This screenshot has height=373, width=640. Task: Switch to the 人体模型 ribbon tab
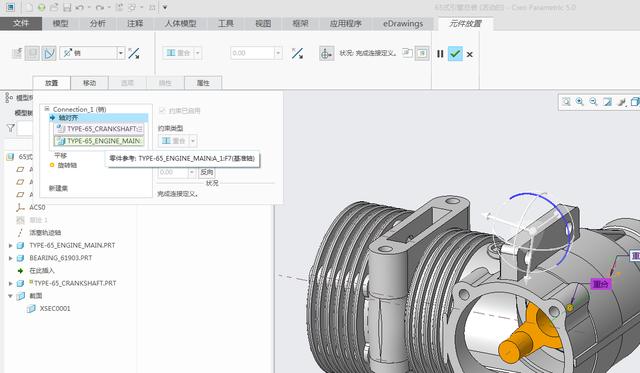click(x=180, y=24)
